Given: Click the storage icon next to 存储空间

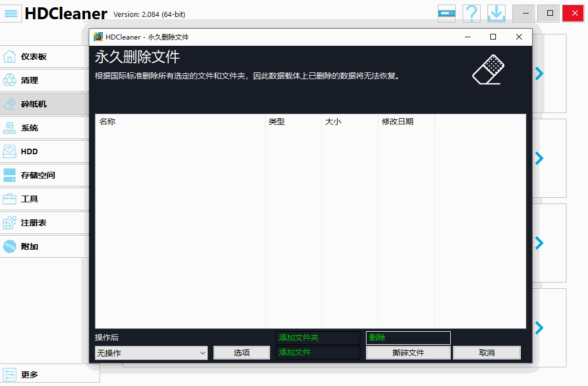Looking at the screenshot, I should click(x=10, y=175).
